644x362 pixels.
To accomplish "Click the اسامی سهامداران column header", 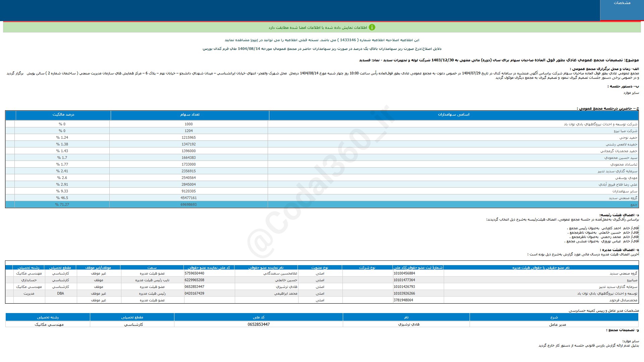I will click(x=453, y=115).
